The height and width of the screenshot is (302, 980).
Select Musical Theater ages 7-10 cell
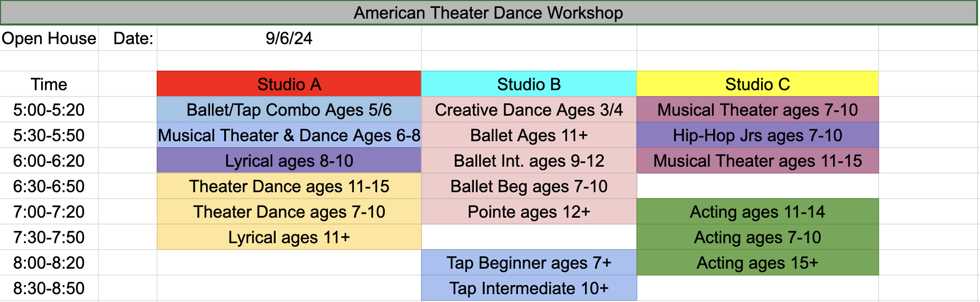757,109
